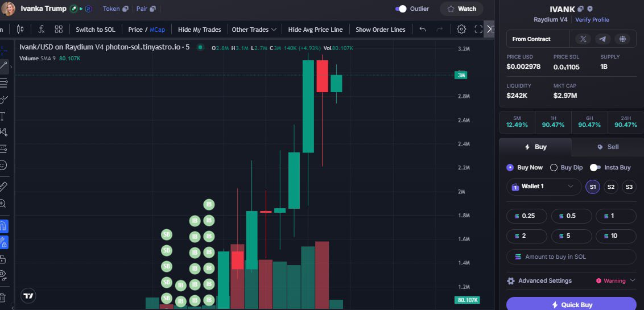Toggle the Outlier switch

coord(401,9)
